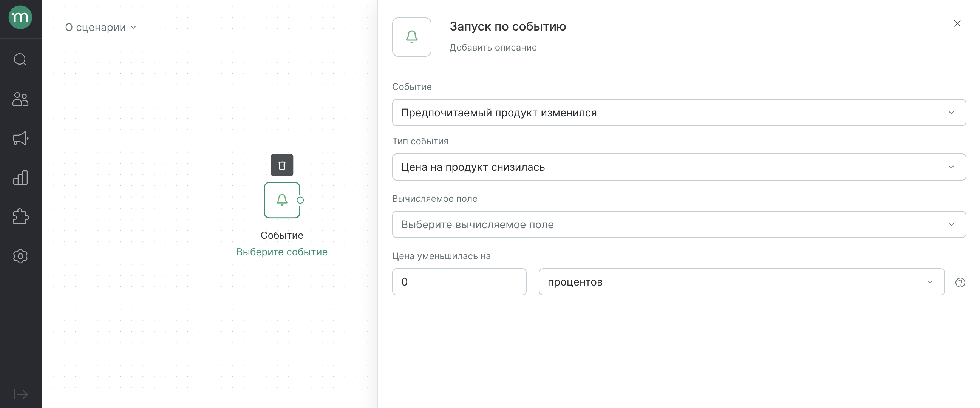Delete the event node with trash icon
This screenshot has width=980, height=408.
coord(282,165)
